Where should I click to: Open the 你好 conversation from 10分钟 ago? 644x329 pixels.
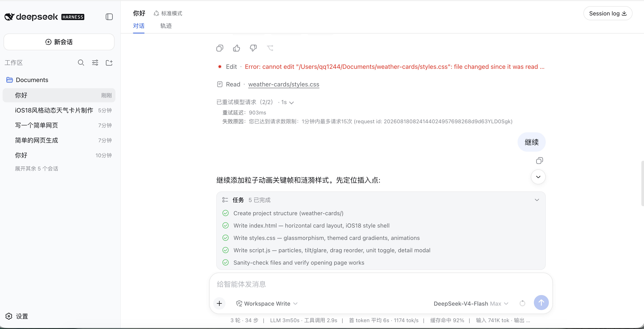pos(59,155)
